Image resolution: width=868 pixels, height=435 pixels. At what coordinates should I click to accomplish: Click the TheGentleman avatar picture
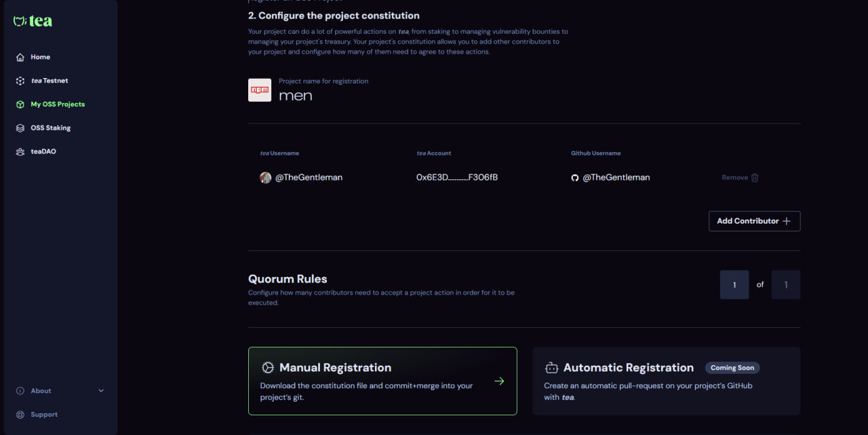click(266, 178)
